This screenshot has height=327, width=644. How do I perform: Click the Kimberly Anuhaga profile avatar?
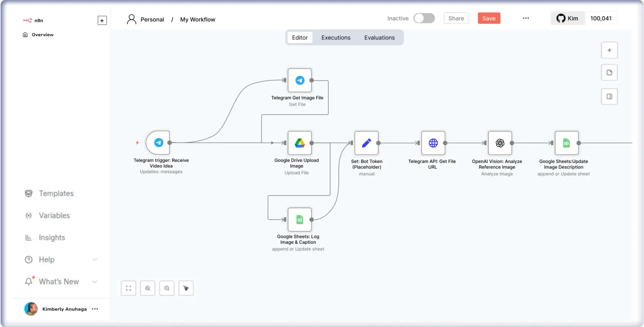click(31, 309)
